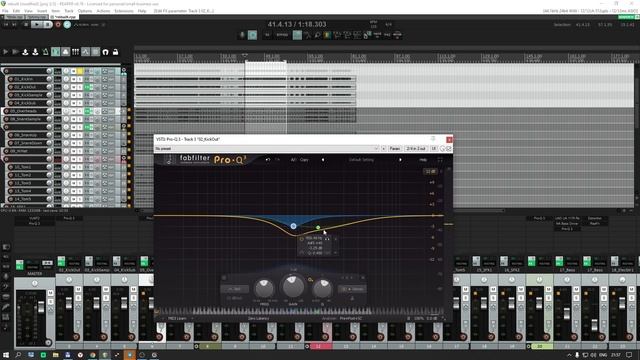Toggle the plugin bypass checkbox in FX window
Image resolution: width=640 pixels, height=360 pixels.
pos(449,149)
